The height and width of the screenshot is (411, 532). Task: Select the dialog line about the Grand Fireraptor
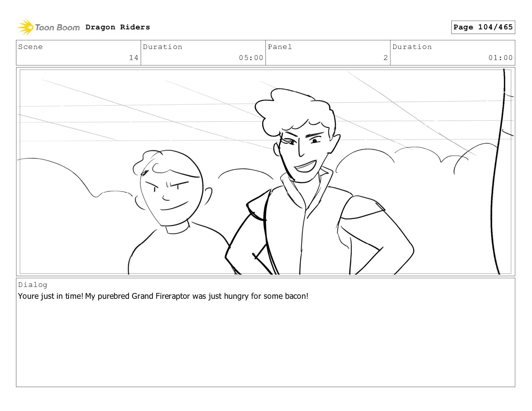[x=163, y=296]
